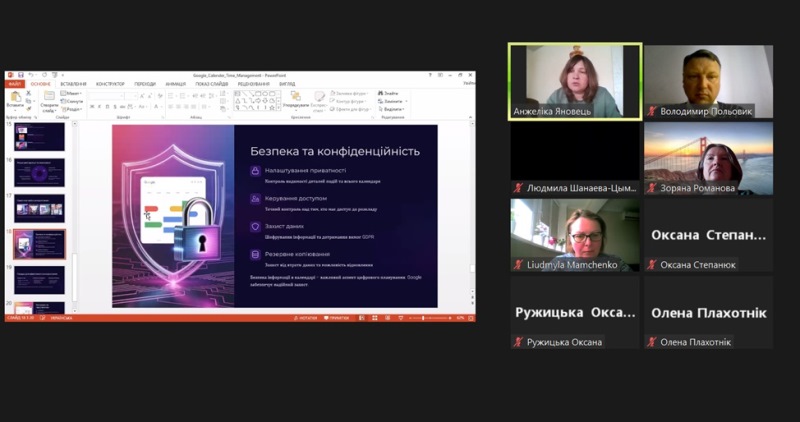Select slide 19 thumbnail

click(39, 280)
